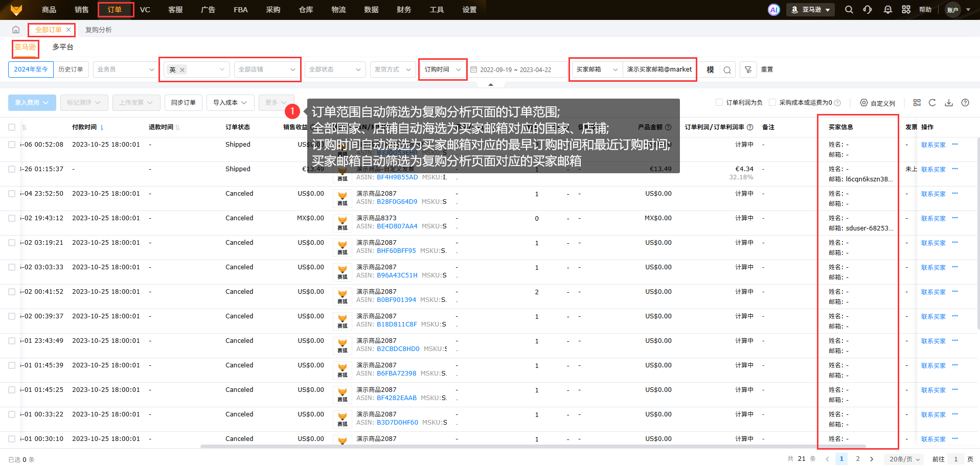Click the vertical table scrollbar
The height and width of the screenshot is (466, 980).
pos(978,233)
